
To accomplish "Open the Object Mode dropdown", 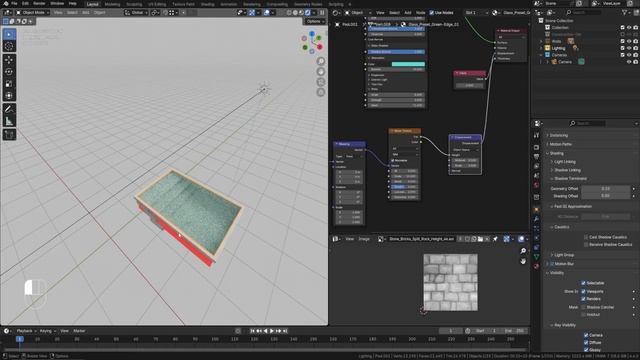I will coord(32,13).
